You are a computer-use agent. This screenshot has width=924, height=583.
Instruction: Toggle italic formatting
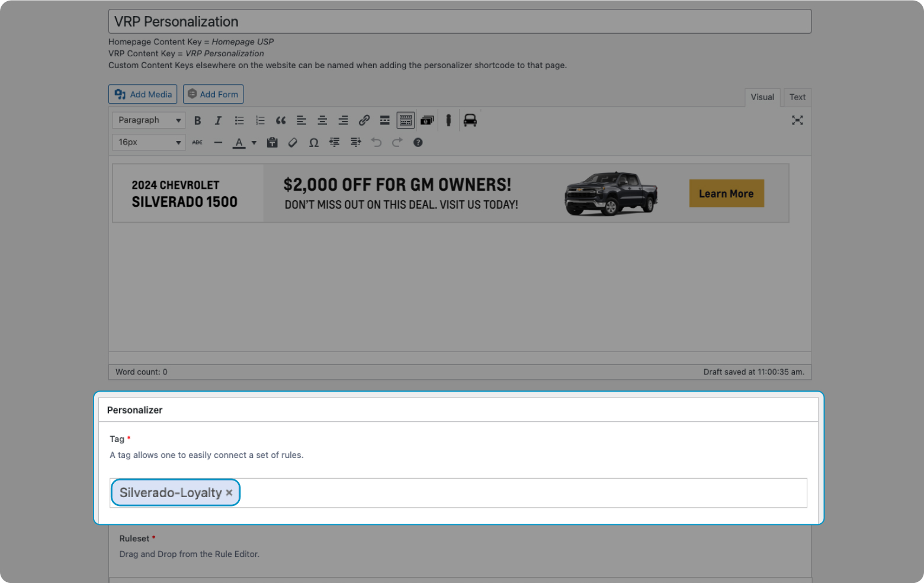218,120
